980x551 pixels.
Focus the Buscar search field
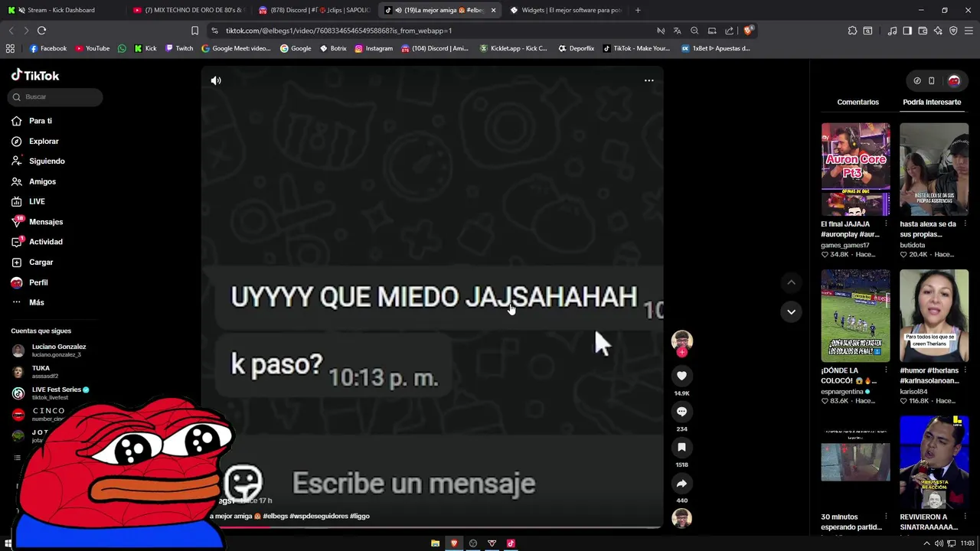click(56, 96)
